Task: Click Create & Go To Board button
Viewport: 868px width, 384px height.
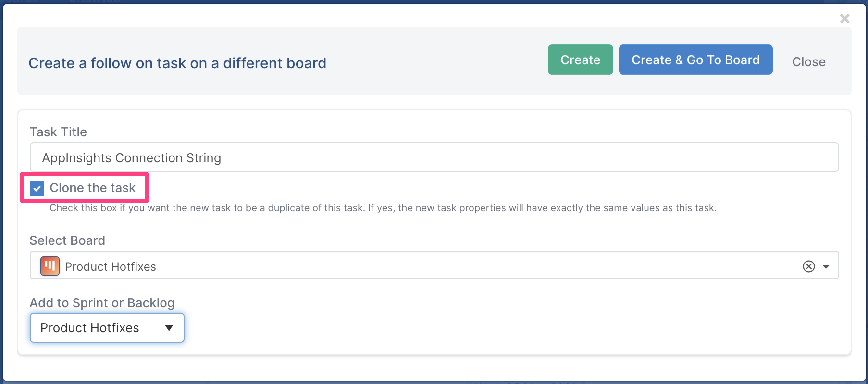Action: point(695,60)
